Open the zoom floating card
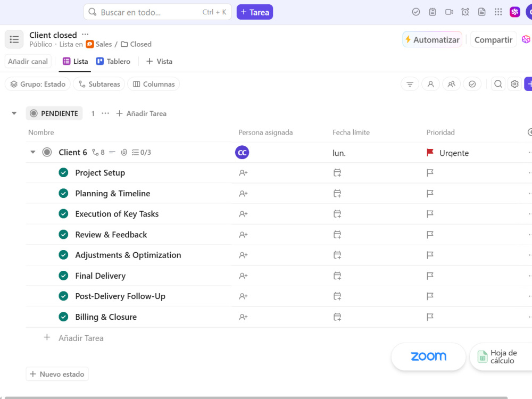 click(x=428, y=356)
